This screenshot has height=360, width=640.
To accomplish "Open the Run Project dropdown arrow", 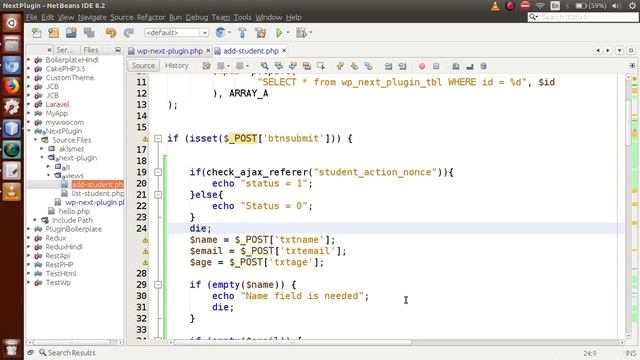I will tap(288, 33).
